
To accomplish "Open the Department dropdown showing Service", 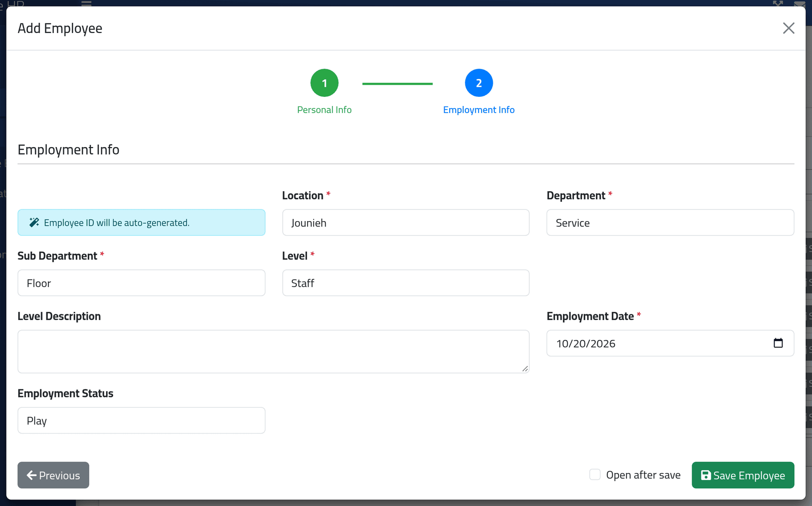I will point(670,223).
